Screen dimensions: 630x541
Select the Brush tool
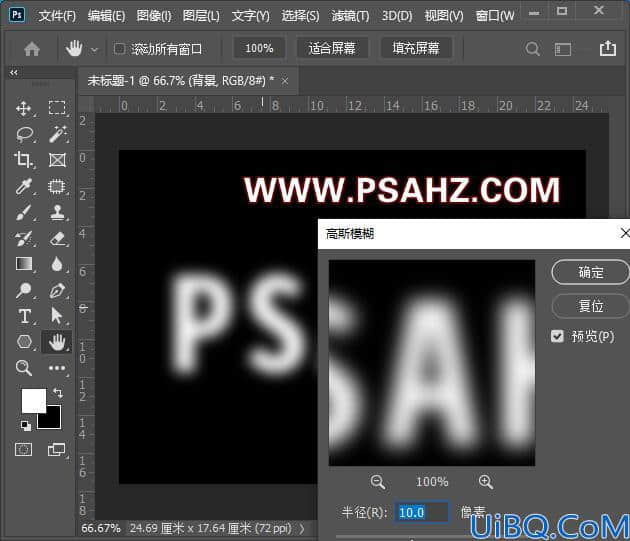point(23,212)
